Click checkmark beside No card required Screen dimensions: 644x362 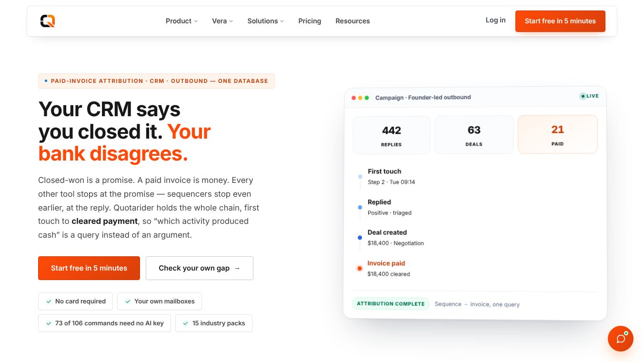[x=49, y=302]
